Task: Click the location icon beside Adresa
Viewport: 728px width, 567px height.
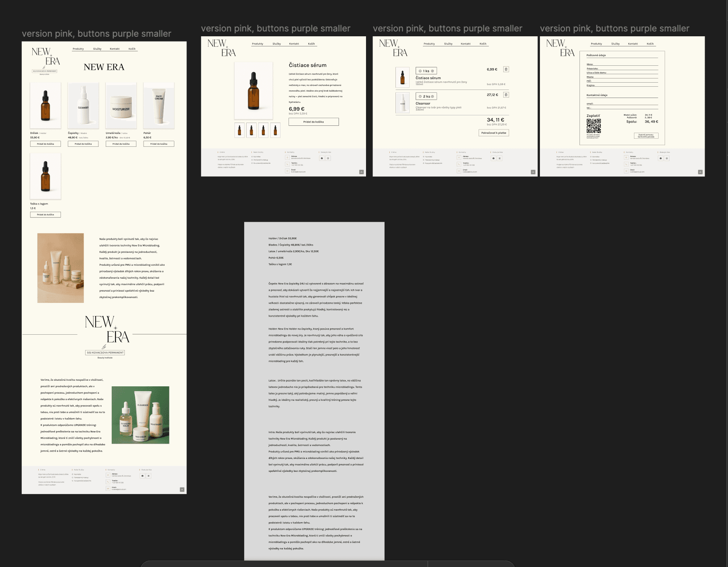Action: [x=287, y=158]
